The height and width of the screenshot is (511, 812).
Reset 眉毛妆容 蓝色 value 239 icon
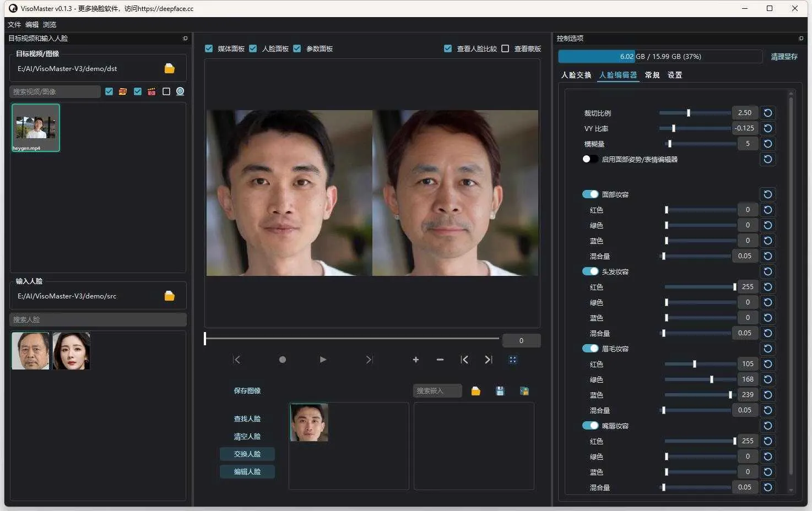[x=768, y=395]
